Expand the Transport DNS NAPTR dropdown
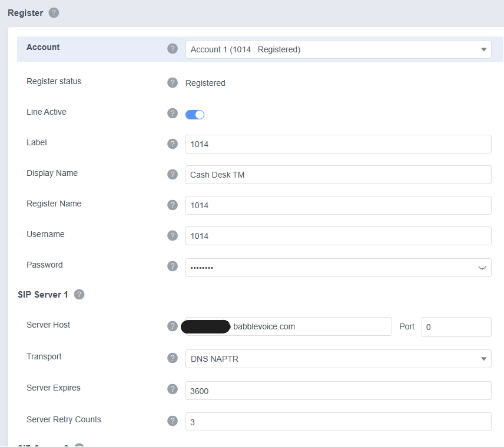 (338, 359)
